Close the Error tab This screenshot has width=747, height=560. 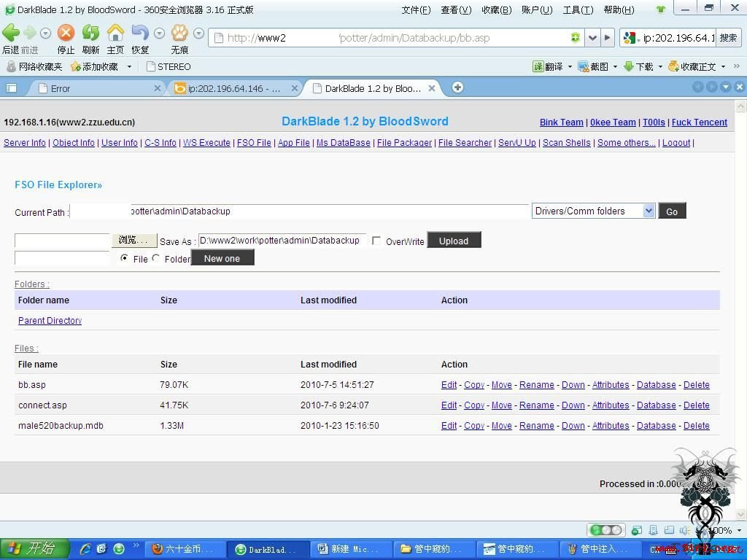click(x=158, y=88)
